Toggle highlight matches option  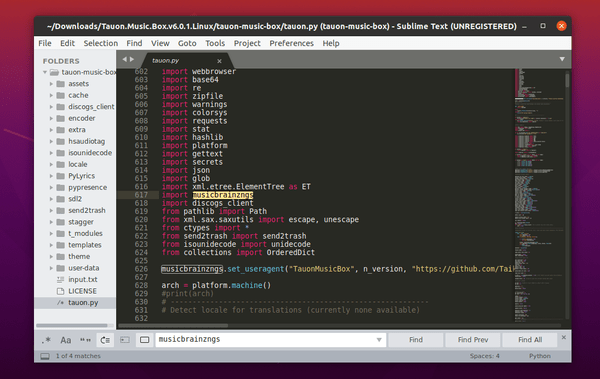(x=144, y=340)
